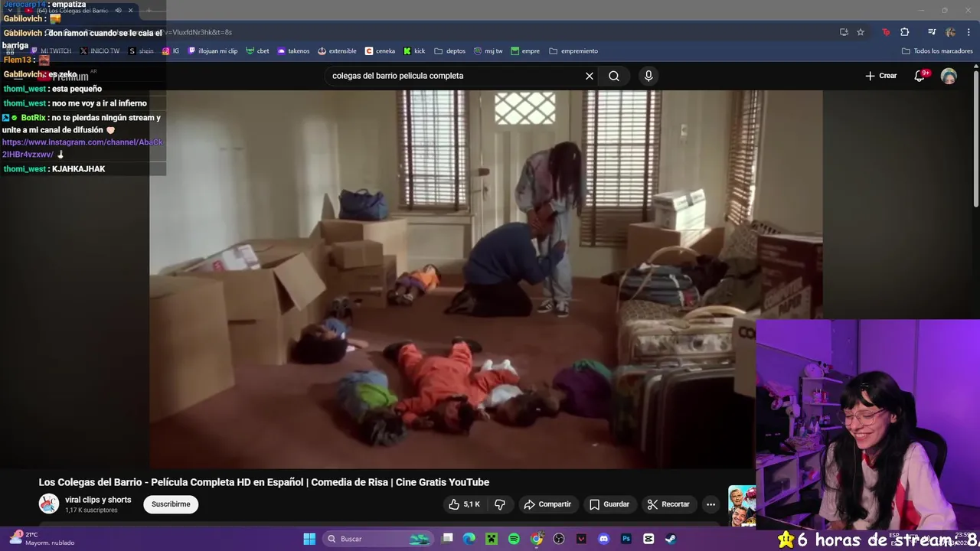Click the Crear button
The image size is (980, 551).
click(x=880, y=76)
